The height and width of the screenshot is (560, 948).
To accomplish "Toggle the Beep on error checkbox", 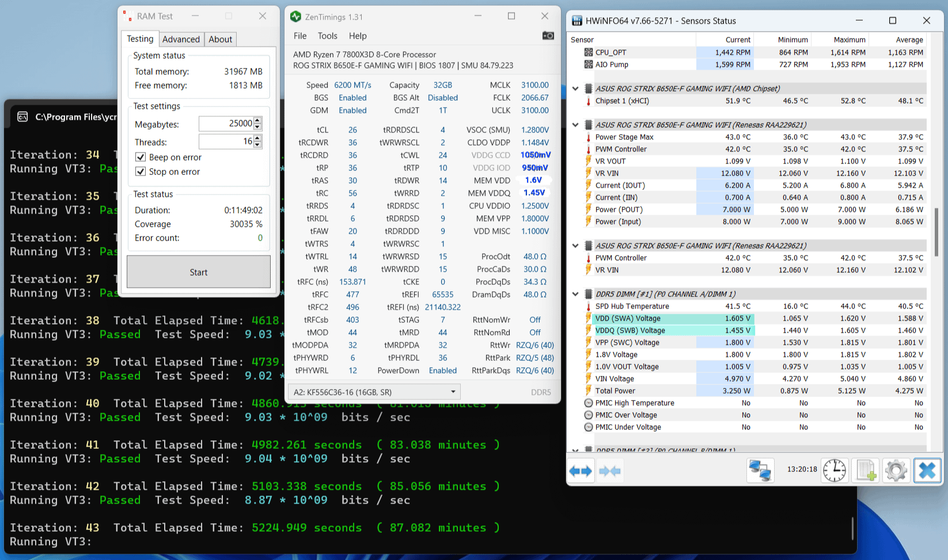I will (140, 157).
